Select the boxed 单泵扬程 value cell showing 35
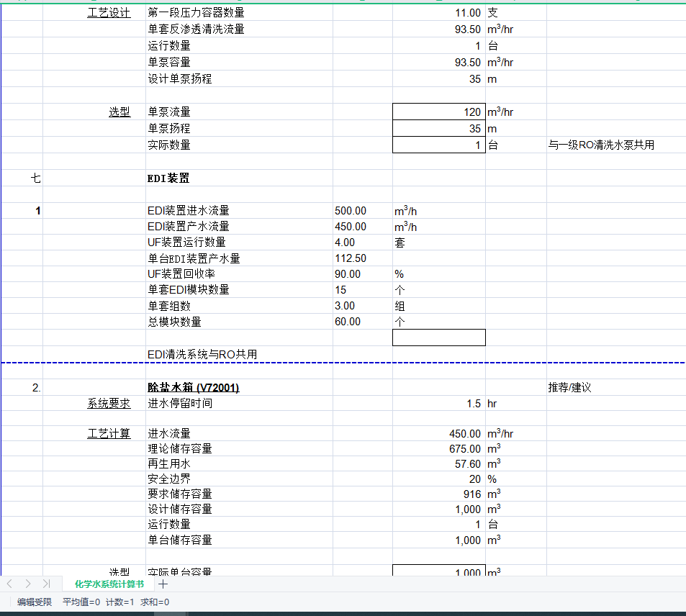Image resolution: width=686 pixels, height=616 pixels. [x=439, y=129]
